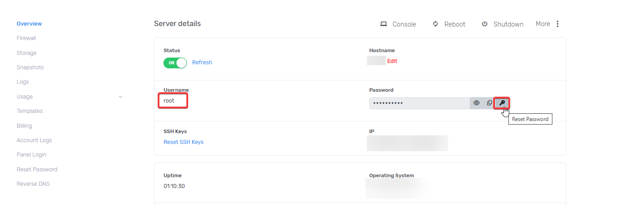Viewport: 644px width, 206px height.
Task: Toggle the server Status switch off
Action: pyautogui.click(x=175, y=63)
